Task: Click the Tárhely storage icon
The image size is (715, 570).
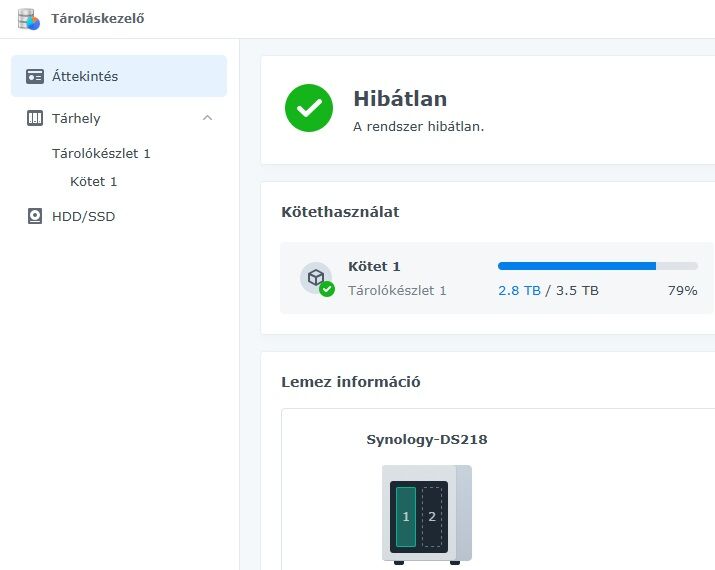Action: 35,118
